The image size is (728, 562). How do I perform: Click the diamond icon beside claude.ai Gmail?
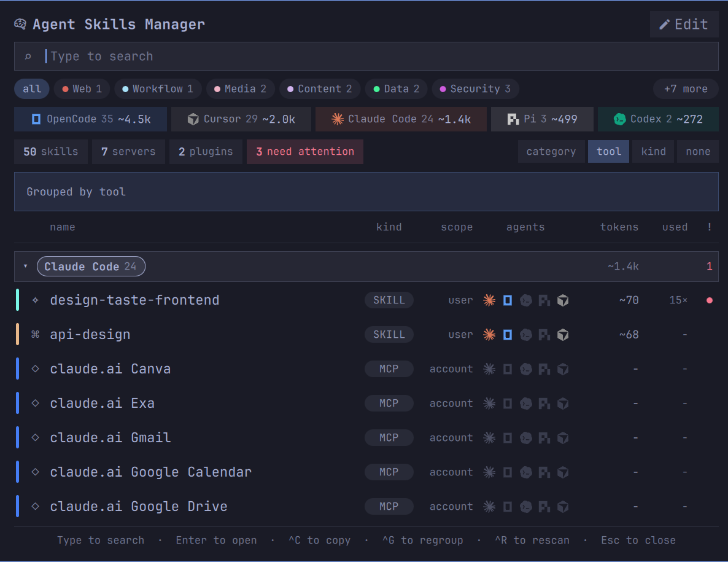click(x=35, y=437)
